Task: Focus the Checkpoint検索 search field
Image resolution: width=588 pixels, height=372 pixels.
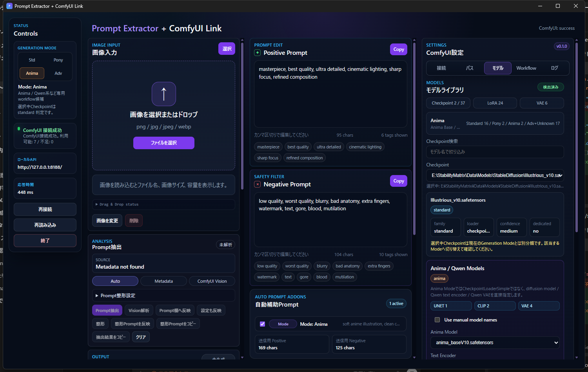Action: tap(495, 152)
